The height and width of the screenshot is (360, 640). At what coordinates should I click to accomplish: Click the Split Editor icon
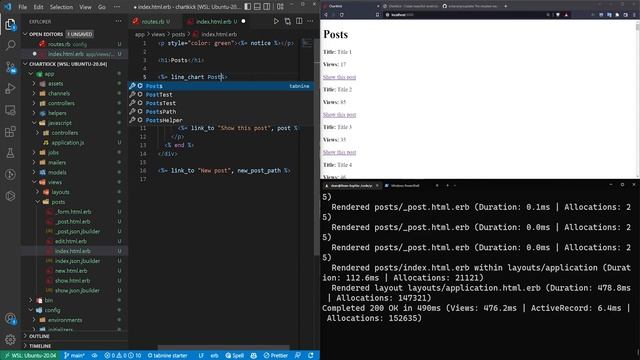(299, 21)
